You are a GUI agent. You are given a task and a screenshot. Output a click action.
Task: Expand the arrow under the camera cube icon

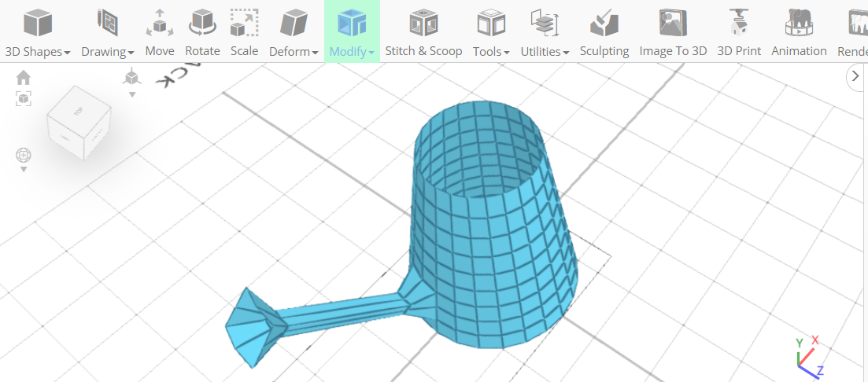(131, 94)
